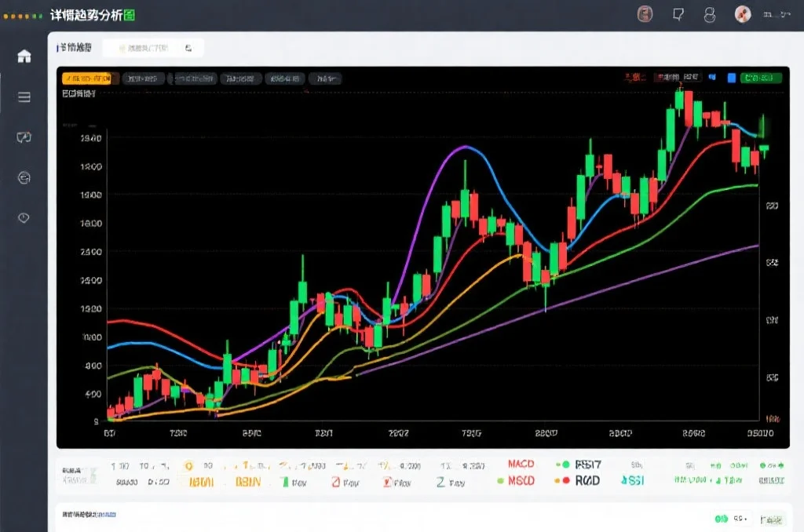Open the Home icon in the sidebar
The height and width of the screenshot is (532, 804).
[24, 56]
